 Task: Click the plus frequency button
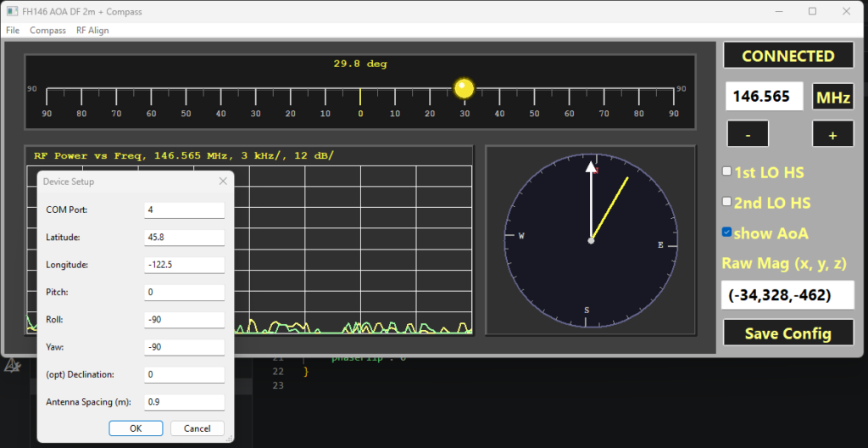832,134
